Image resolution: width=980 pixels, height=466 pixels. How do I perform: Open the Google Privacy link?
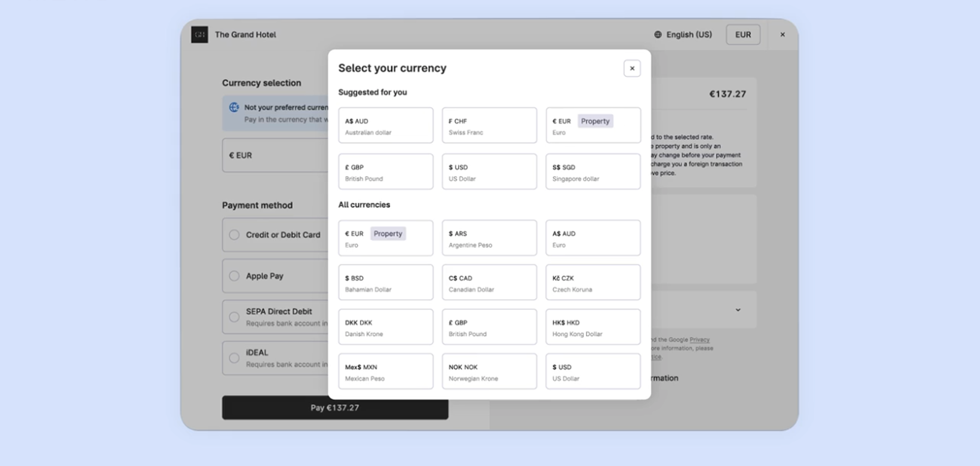(x=699, y=339)
